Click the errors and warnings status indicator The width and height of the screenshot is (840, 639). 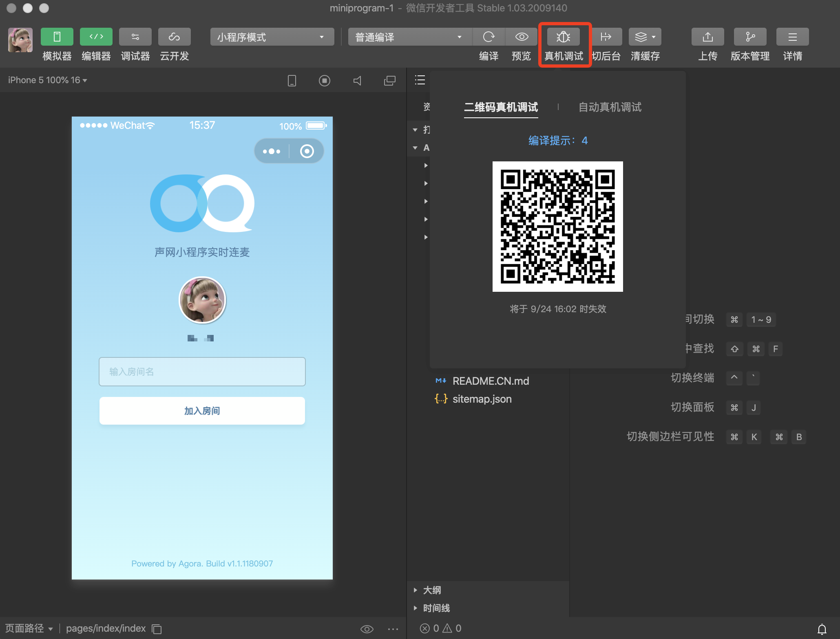tap(441, 628)
